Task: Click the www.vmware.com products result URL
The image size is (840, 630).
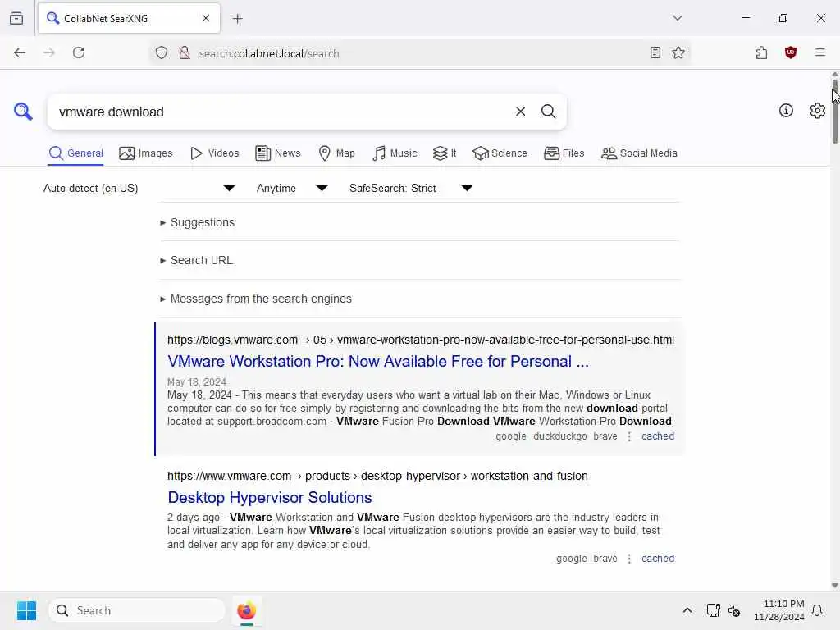Action: pyautogui.click(x=377, y=476)
